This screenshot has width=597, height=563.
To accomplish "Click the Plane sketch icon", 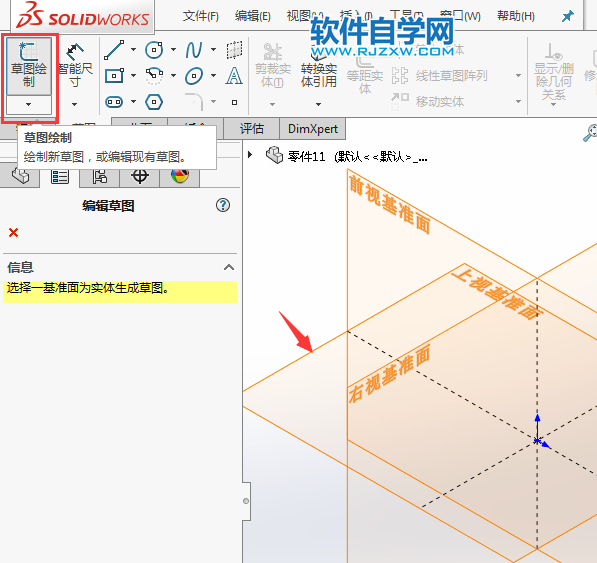I will [234, 50].
